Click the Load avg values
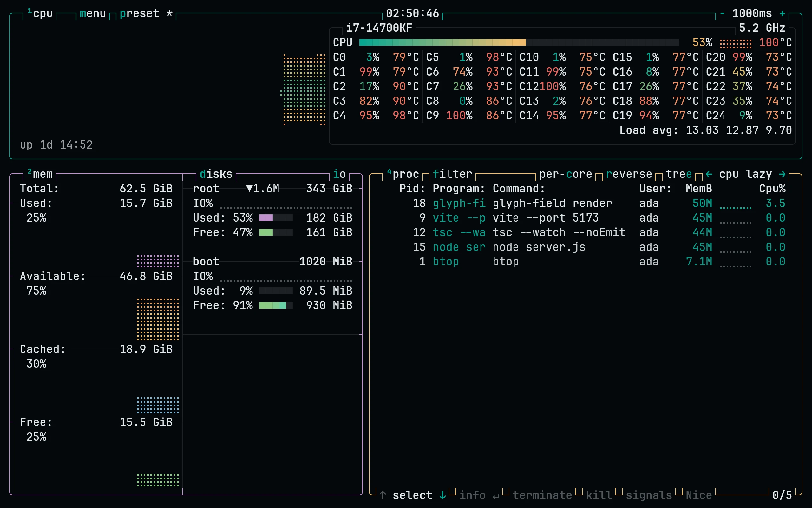This screenshot has height=508, width=812. (x=739, y=130)
